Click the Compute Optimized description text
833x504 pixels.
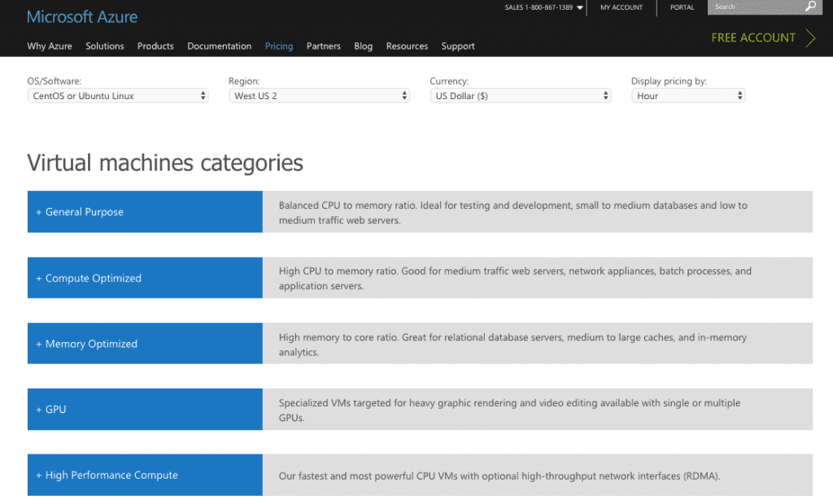coord(515,278)
